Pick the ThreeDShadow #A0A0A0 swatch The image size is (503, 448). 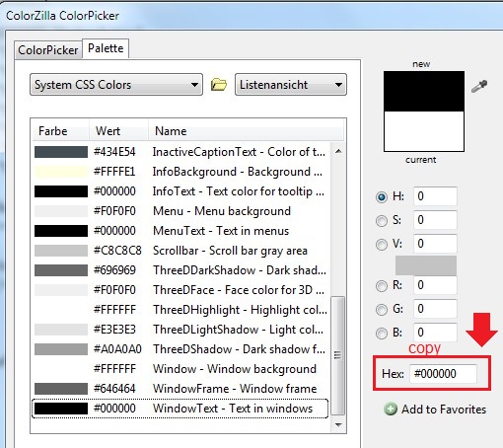click(61, 349)
